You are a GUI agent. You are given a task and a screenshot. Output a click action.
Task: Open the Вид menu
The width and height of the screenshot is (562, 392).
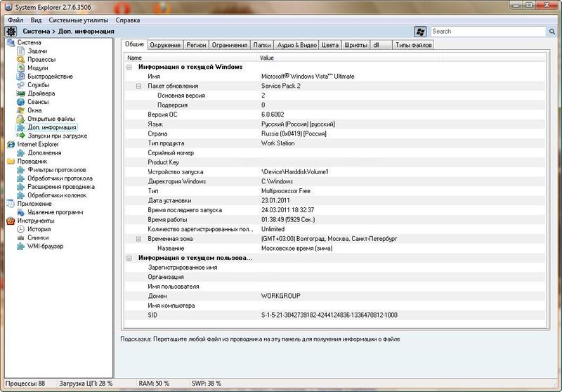(x=36, y=20)
